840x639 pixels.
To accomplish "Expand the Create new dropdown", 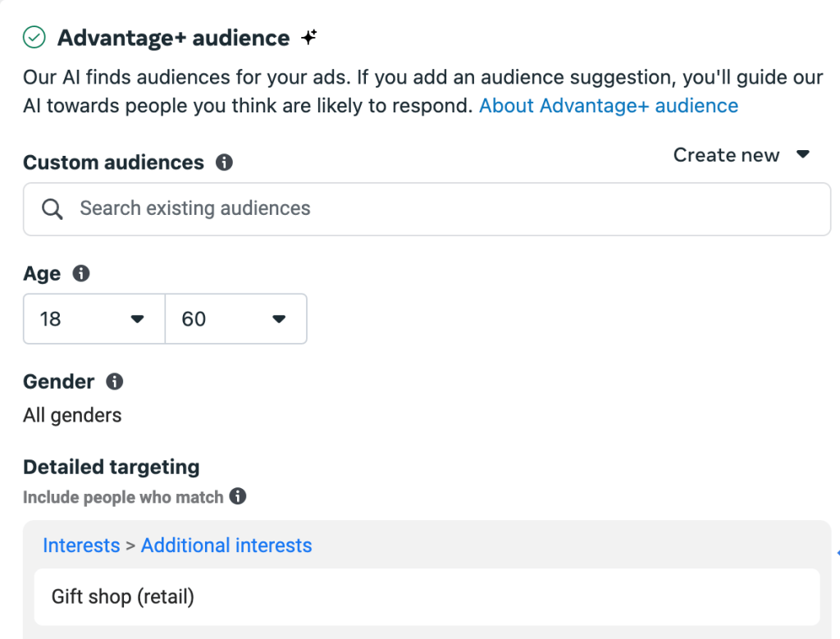I will (x=741, y=155).
